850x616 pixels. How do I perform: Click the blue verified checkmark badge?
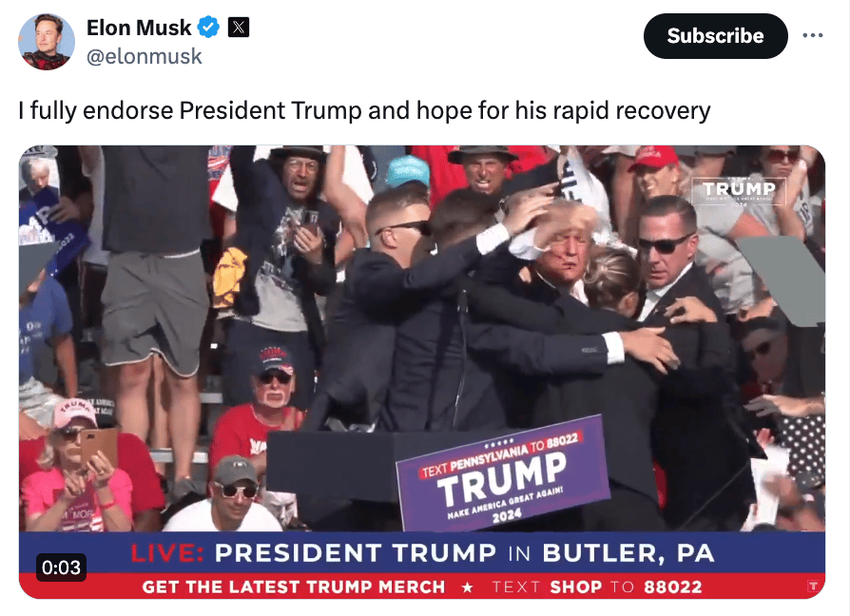[209, 27]
